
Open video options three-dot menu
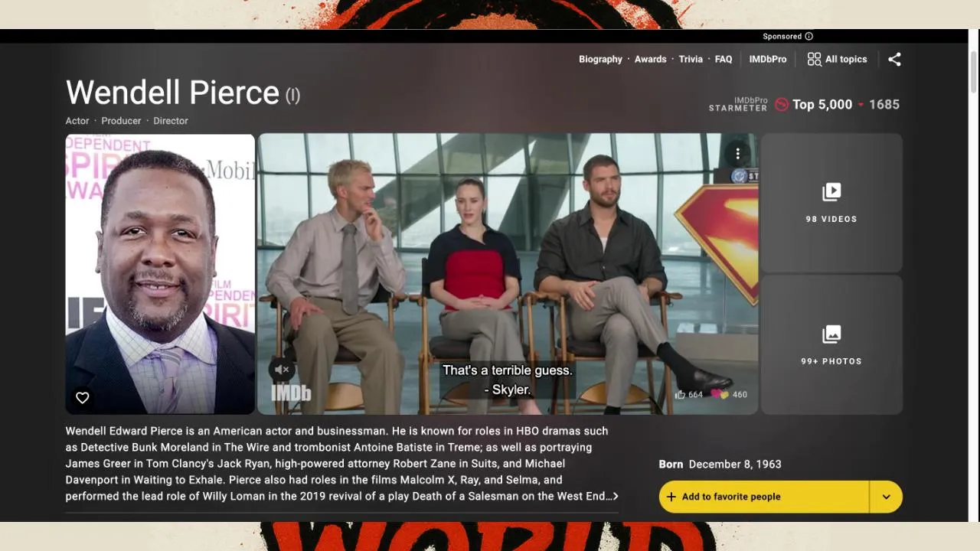click(x=737, y=154)
